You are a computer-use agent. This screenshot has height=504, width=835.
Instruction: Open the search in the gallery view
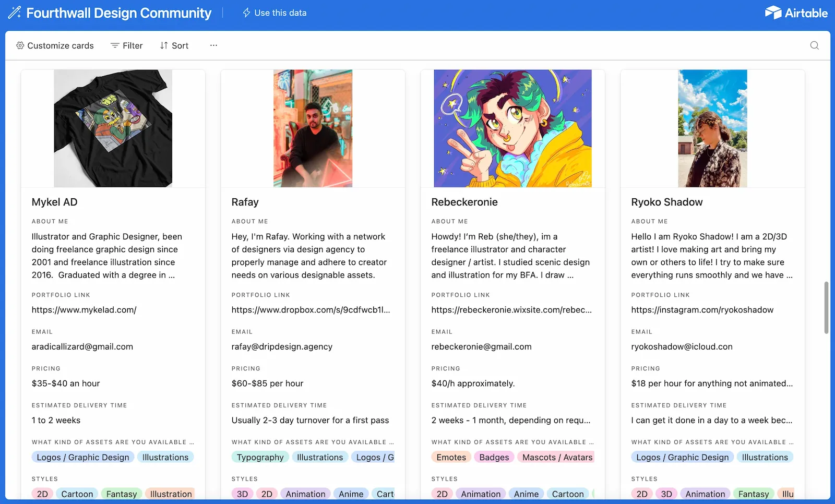pos(814,45)
